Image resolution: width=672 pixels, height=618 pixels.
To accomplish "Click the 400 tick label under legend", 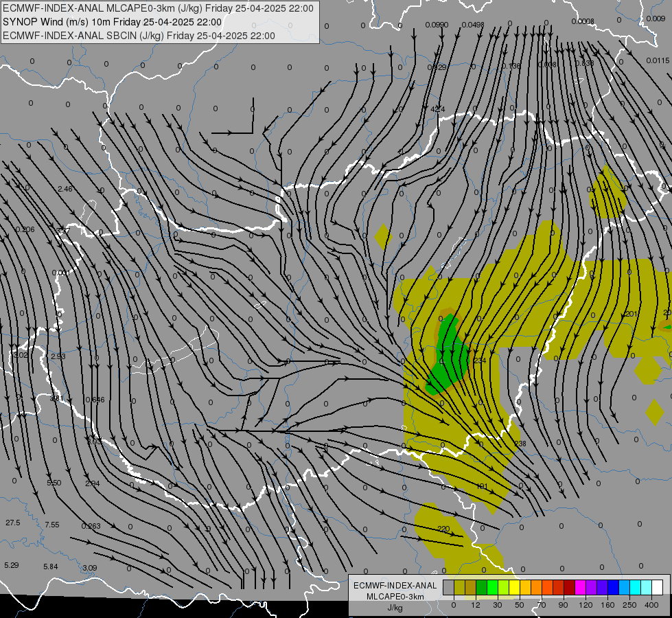I will tap(651, 605).
